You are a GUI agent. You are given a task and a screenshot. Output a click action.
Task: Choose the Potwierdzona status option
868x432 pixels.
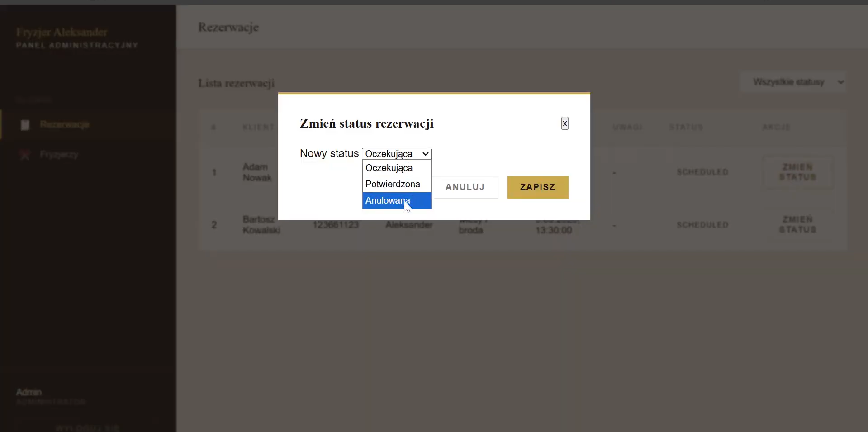(x=397, y=184)
